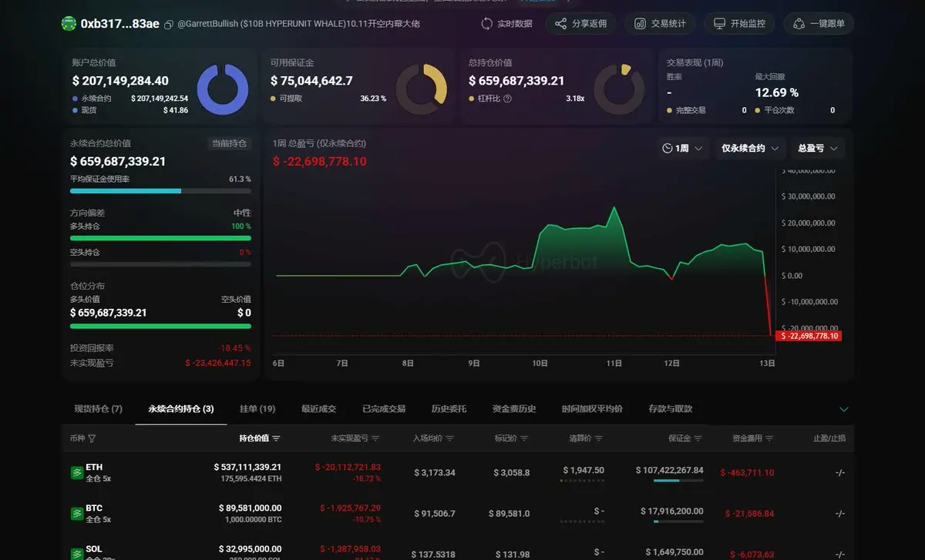
Task: Click the SOL long position icon
Action: coord(76,553)
